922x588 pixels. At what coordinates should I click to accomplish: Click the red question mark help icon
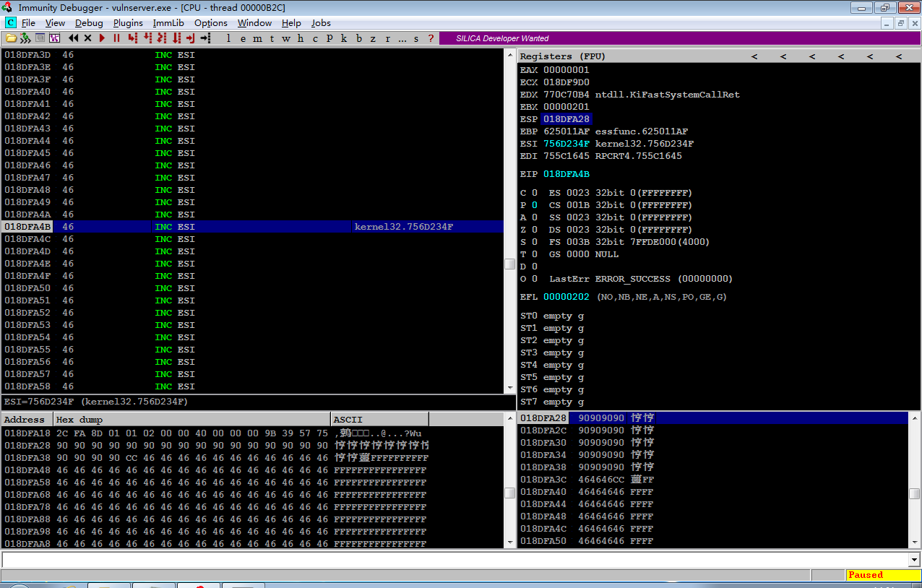pyautogui.click(x=431, y=38)
